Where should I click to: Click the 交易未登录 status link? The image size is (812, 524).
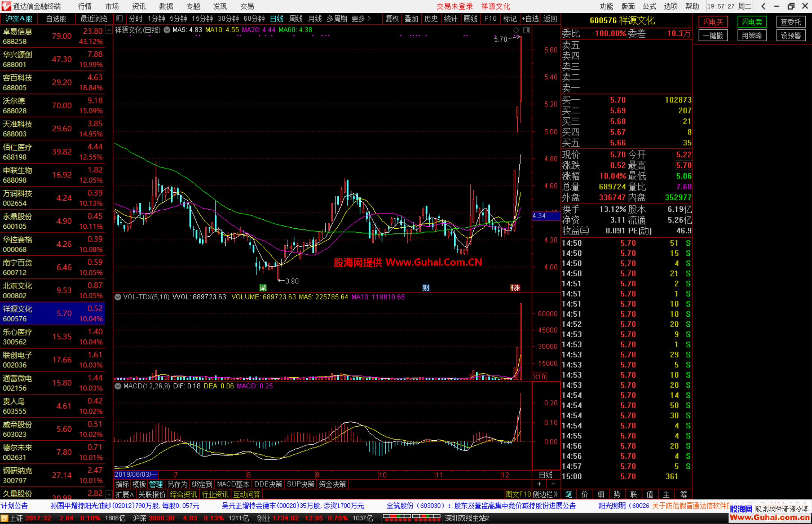click(x=454, y=6)
